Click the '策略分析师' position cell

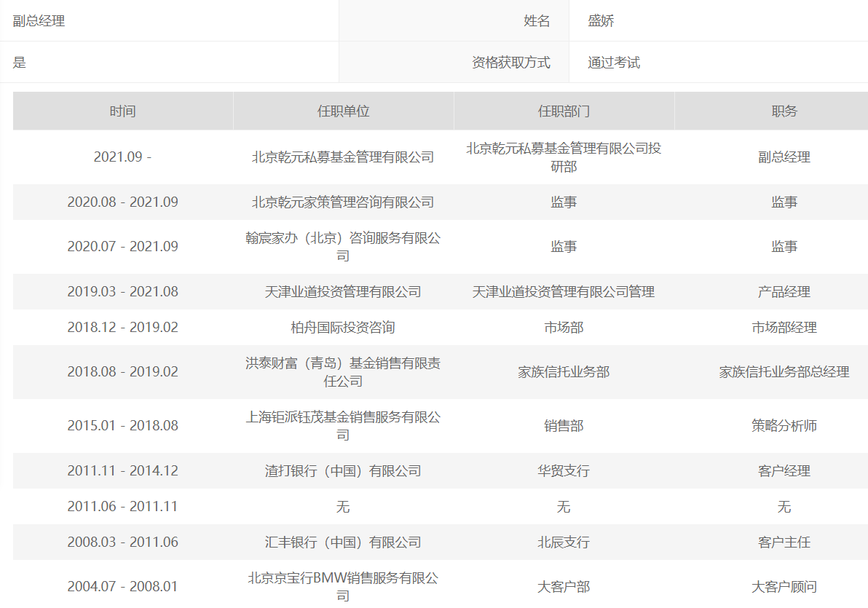tap(784, 426)
